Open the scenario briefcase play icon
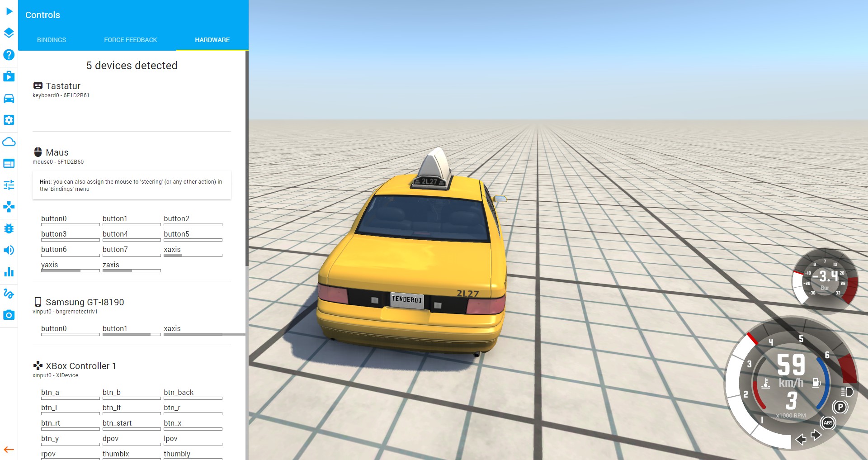Image resolution: width=868 pixels, height=460 pixels. click(x=9, y=76)
